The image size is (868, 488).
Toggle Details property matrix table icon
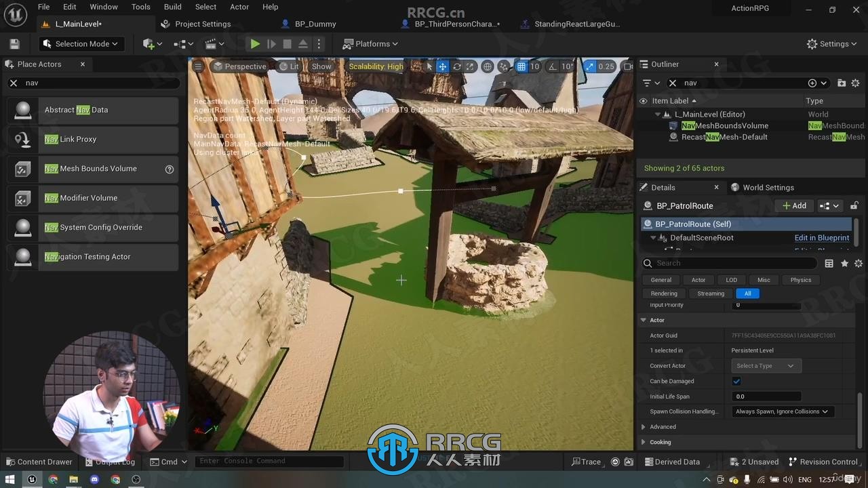829,263
